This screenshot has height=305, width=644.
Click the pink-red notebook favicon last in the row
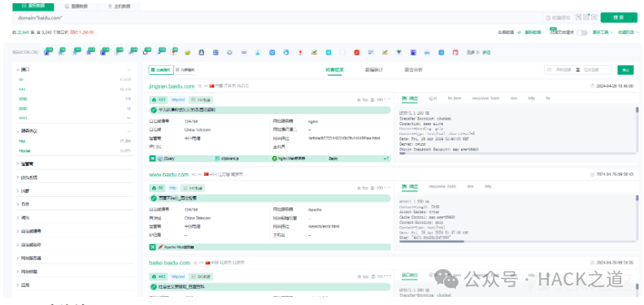click(x=455, y=53)
